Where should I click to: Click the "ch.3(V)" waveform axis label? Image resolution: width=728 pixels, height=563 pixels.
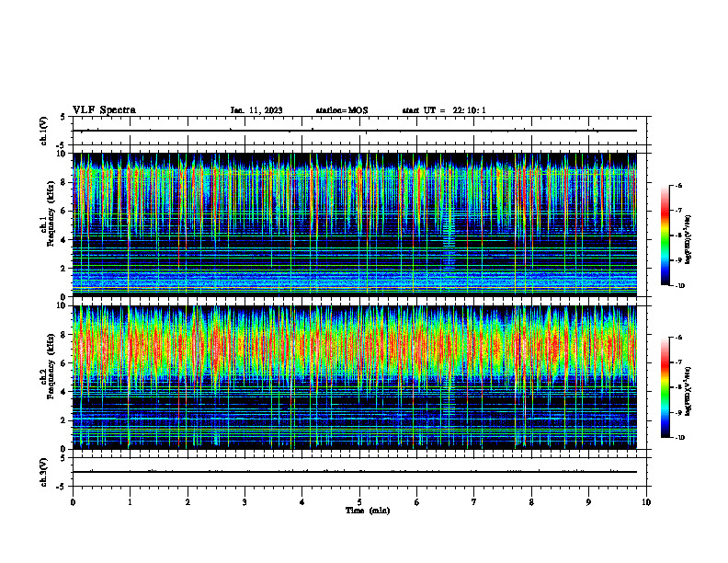(44, 473)
